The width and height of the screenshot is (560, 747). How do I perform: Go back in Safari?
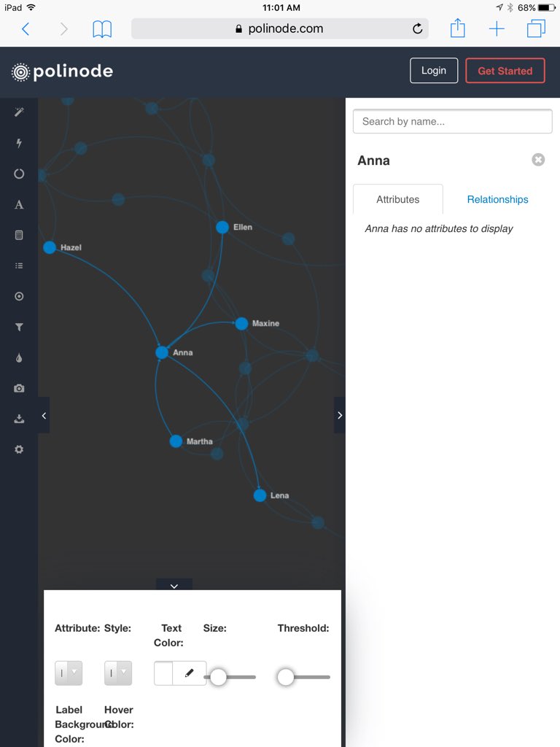[x=26, y=29]
